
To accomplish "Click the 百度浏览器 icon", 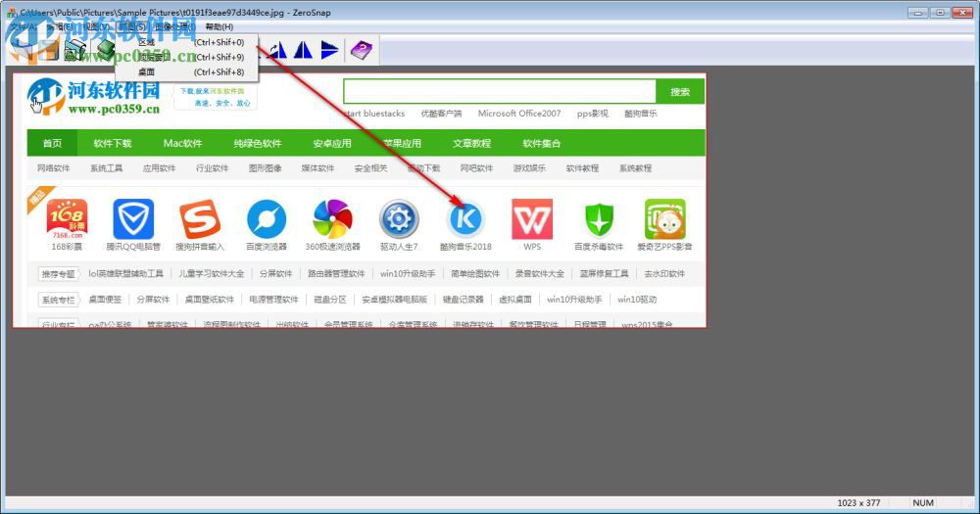I will (267, 219).
